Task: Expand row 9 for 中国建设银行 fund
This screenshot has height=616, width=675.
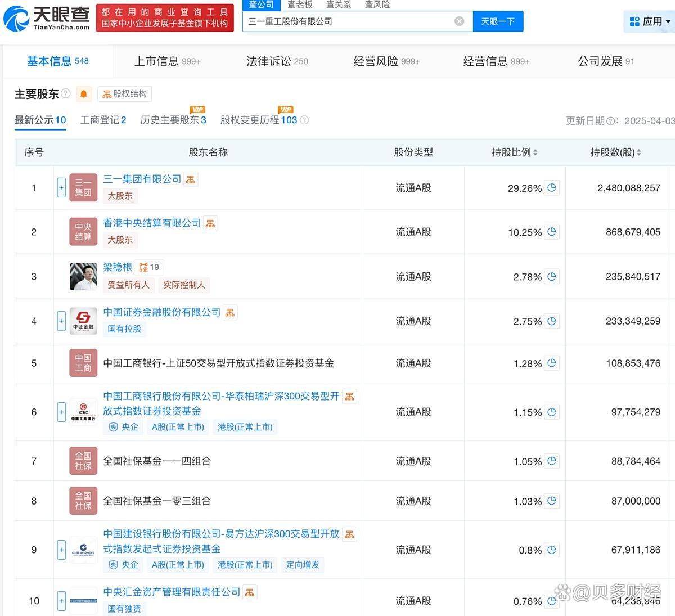Action: pos(61,550)
